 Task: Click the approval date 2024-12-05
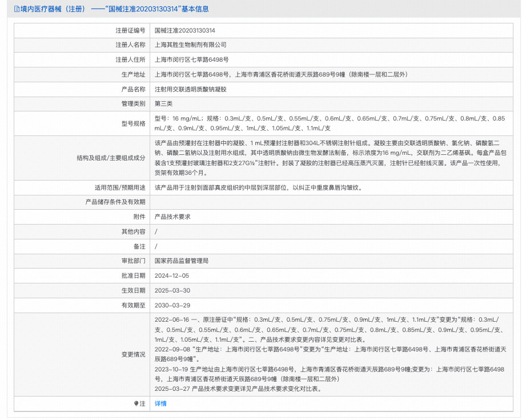click(x=172, y=275)
